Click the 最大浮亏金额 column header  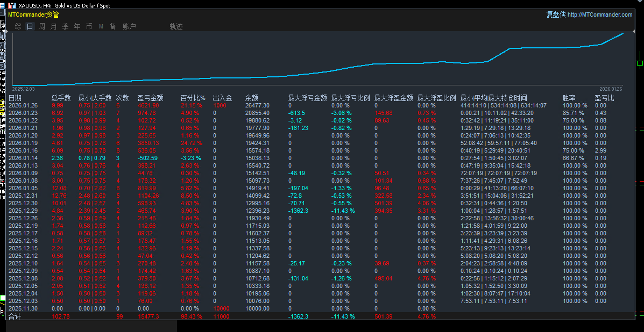pyautogui.click(x=308, y=98)
